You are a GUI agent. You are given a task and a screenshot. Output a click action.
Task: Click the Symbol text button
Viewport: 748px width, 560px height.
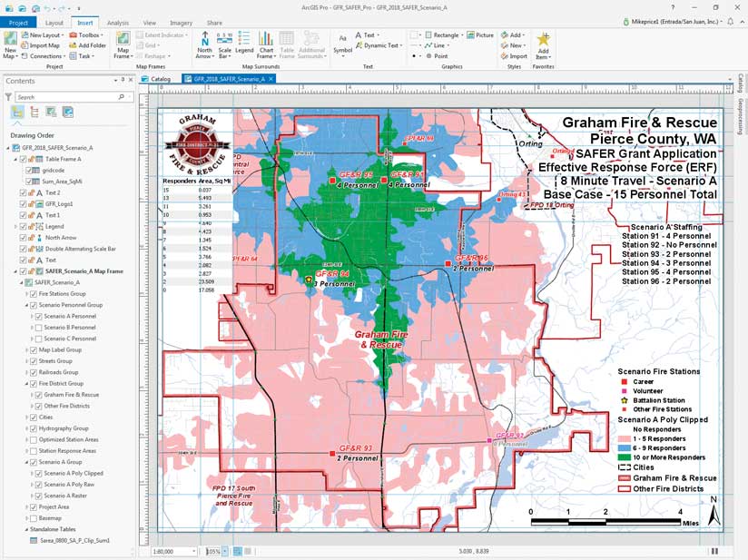point(342,44)
